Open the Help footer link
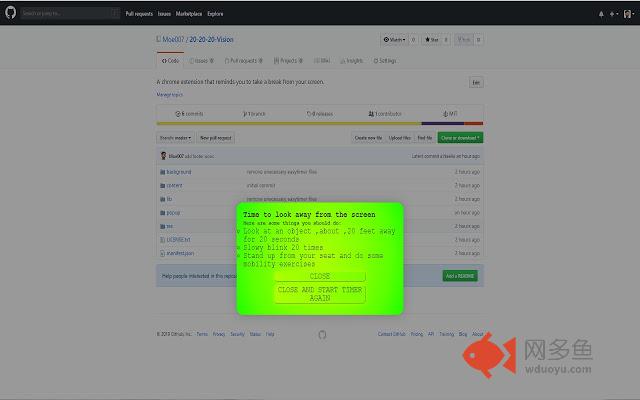This screenshot has height=400, width=640. coord(270,334)
